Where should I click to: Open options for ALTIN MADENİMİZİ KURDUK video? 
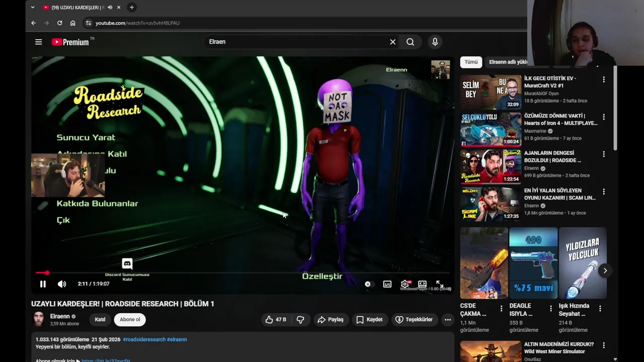[x=604, y=345]
